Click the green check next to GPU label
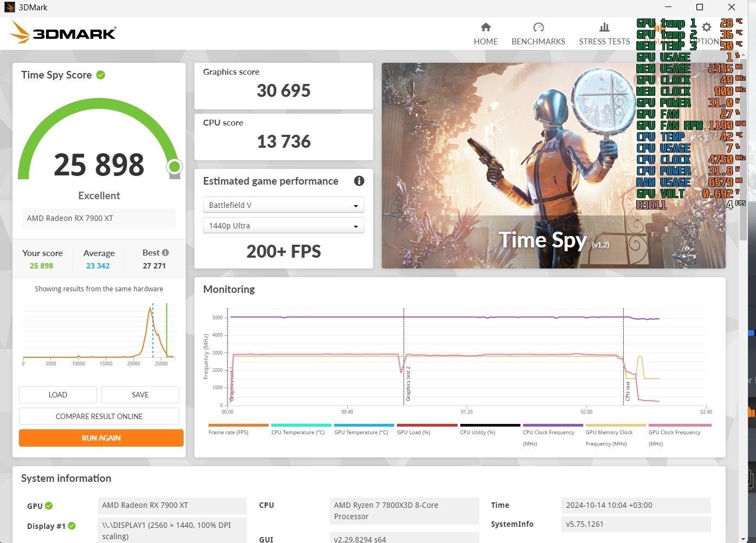This screenshot has height=543, width=756. click(49, 506)
